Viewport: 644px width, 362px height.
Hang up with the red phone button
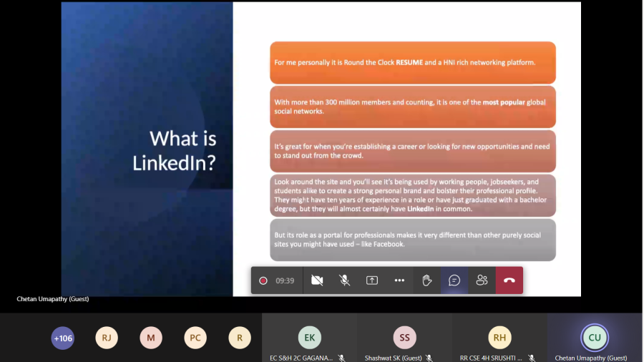(x=509, y=280)
